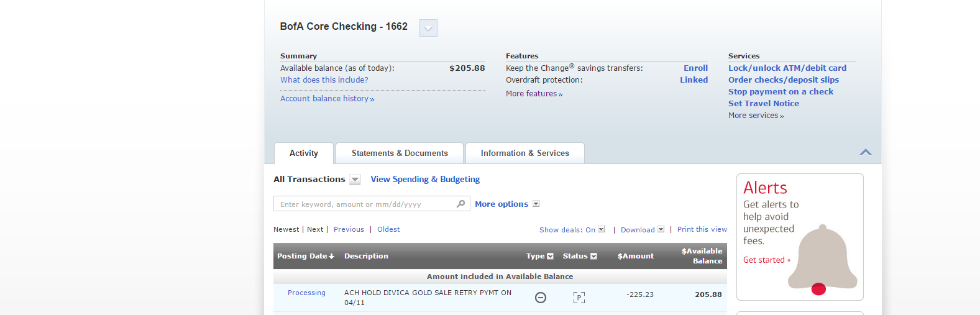The width and height of the screenshot is (980, 315).
Task: Switch to the Activity tab
Action: click(304, 153)
